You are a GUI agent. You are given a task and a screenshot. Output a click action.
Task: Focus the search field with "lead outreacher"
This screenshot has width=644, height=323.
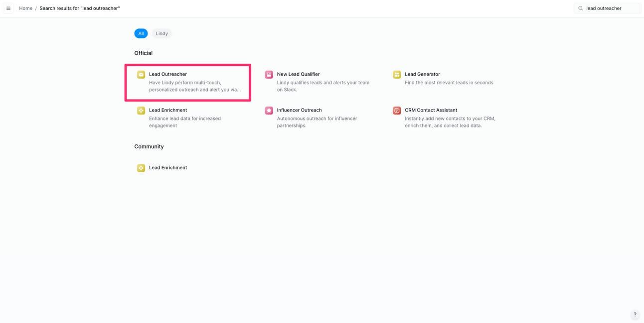coord(608,8)
